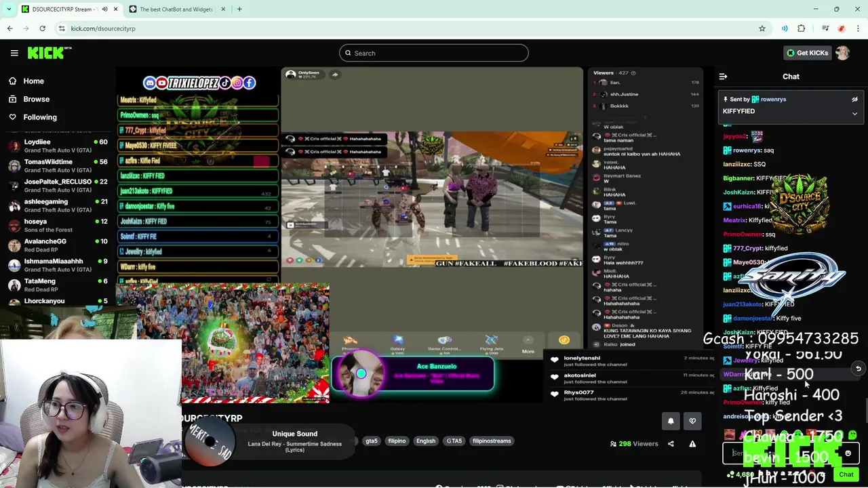The width and height of the screenshot is (868, 488).
Task: Click the 298 Viewers count
Action: (634, 444)
